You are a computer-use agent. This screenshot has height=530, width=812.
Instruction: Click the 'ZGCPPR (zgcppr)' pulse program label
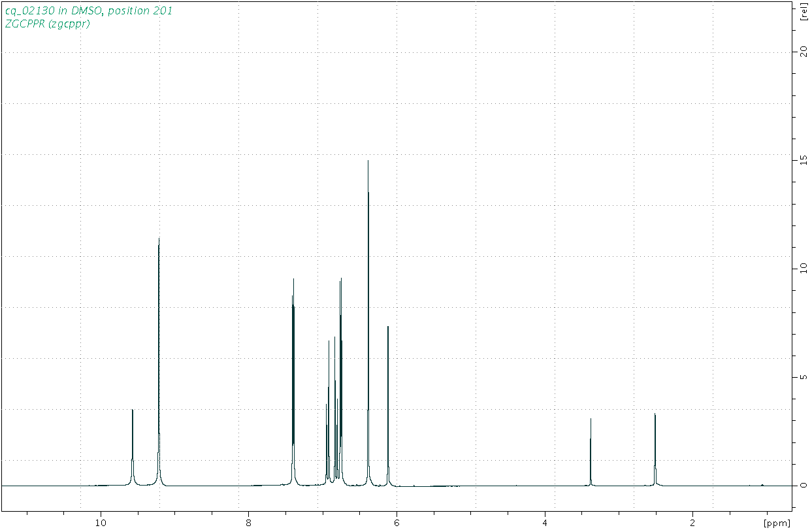[47, 24]
